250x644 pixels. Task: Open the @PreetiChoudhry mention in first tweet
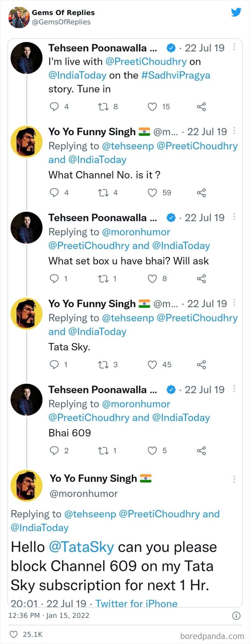[x=146, y=62]
